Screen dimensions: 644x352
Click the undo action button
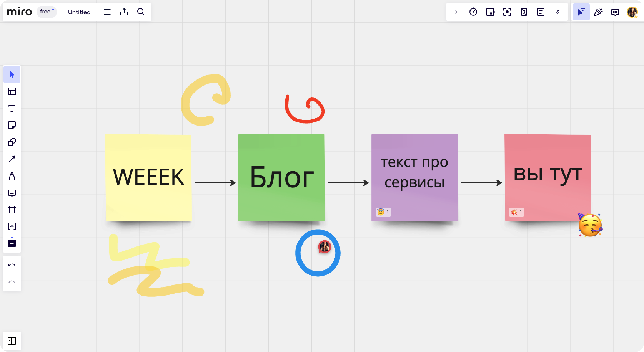pos(12,265)
